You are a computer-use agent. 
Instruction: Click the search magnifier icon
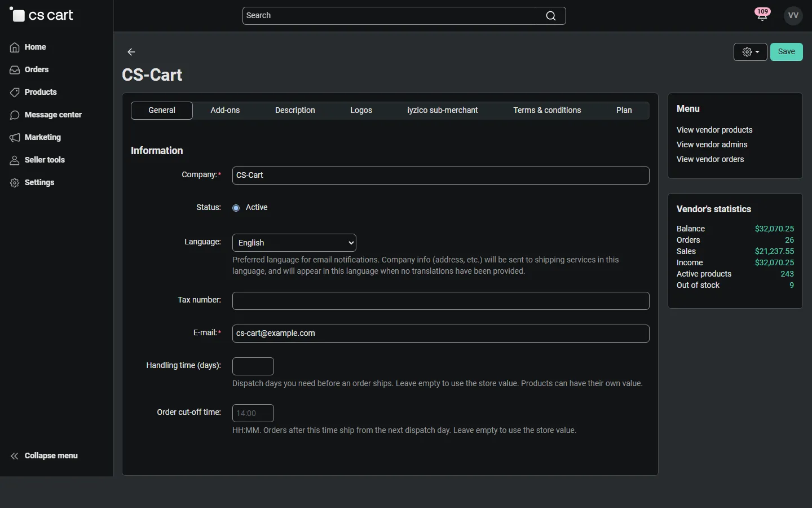[551, 16]
